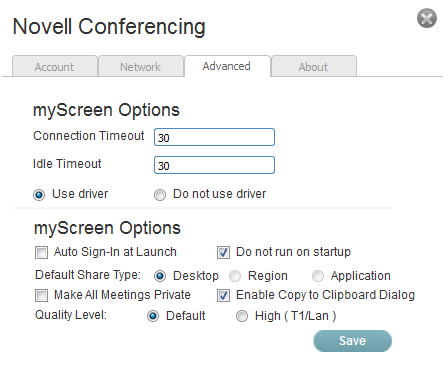Toggle Enable Copy to Clipboard Dialog checkbox
448x370 pixels.
tap(223, 296)
